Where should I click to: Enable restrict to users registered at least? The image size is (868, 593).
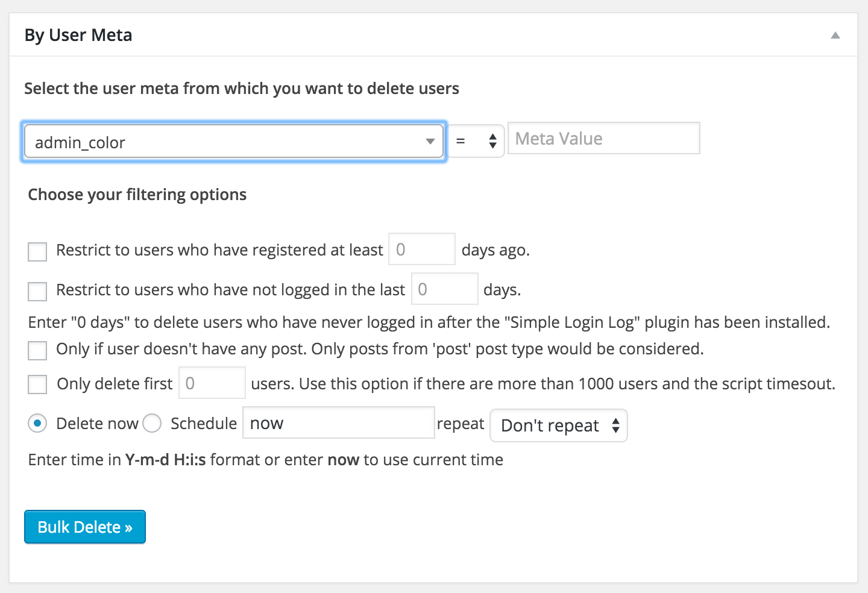coord(37,251)
